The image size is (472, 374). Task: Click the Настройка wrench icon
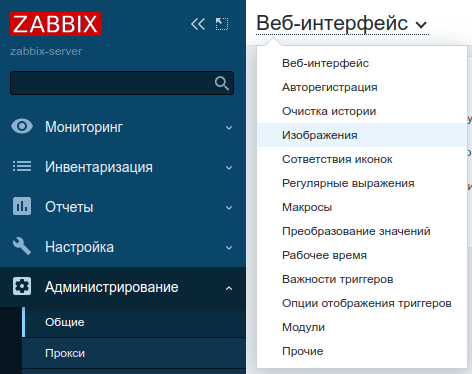click(22, 246)
